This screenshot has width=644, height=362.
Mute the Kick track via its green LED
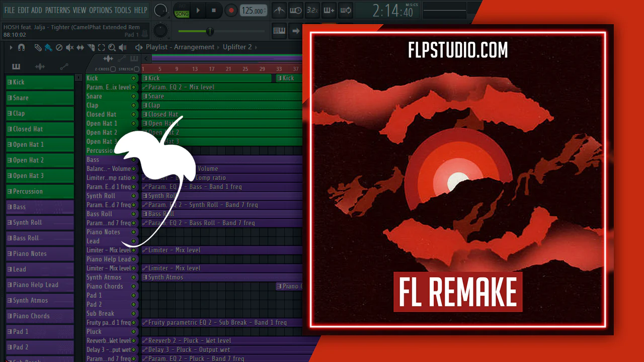coord(133,78)
